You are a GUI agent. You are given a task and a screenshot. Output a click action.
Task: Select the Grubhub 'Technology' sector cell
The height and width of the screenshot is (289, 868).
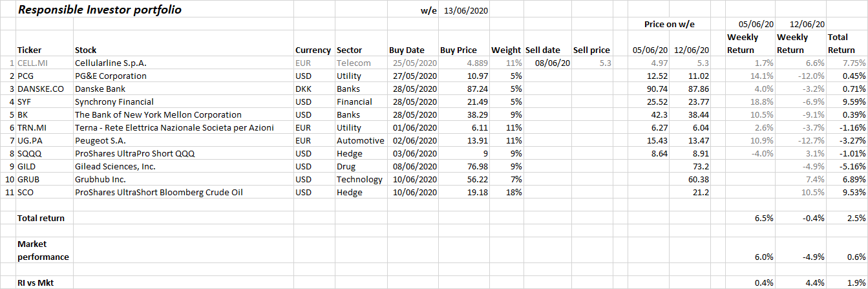pos(359,179)
